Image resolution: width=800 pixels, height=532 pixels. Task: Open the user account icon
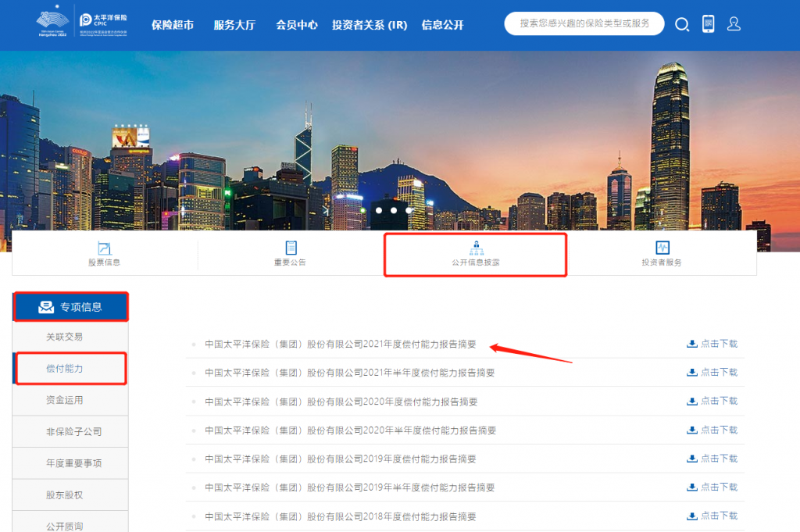pyautogui.click(x=734, y=23)
